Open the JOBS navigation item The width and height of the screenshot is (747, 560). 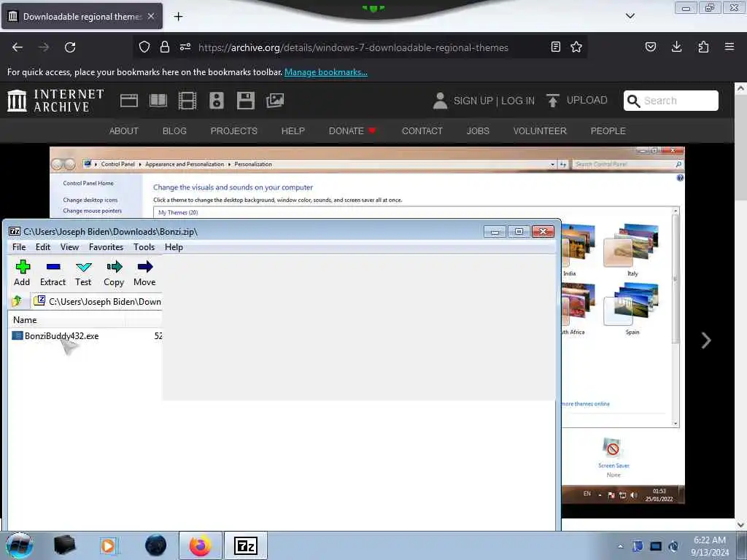(x=478, y=131)
